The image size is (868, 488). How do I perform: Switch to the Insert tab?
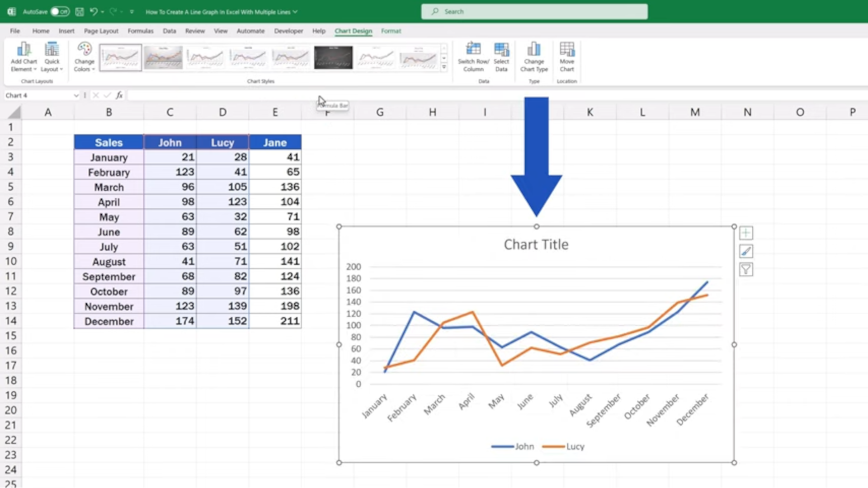66,31
